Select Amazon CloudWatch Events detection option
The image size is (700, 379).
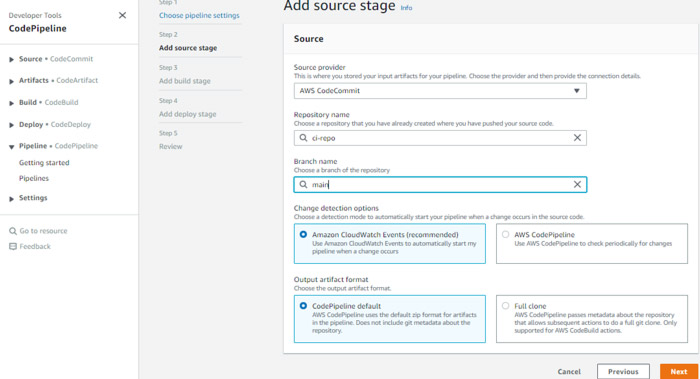tap(390, 243)
